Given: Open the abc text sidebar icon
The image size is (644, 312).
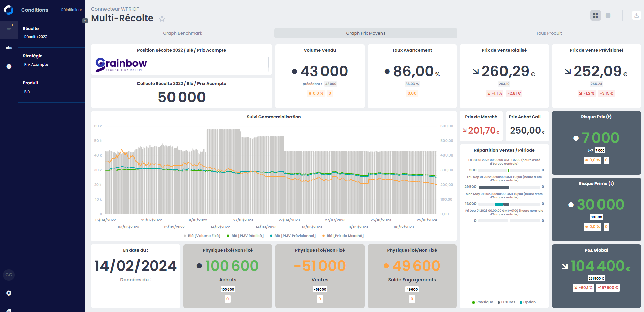Looking at the screenshot, I should [x=9, y=48].
